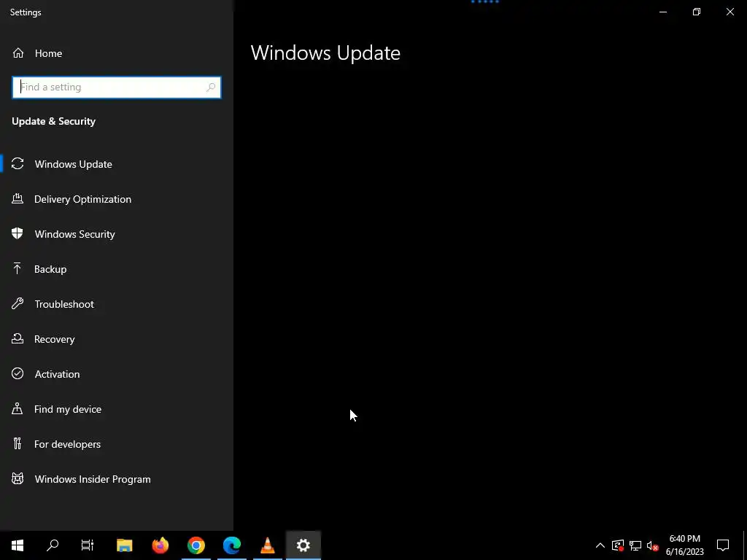The width and height of the screenshot is (747, 560).
Task: Open the Action Center notifications icon
Action: (723, 545)
